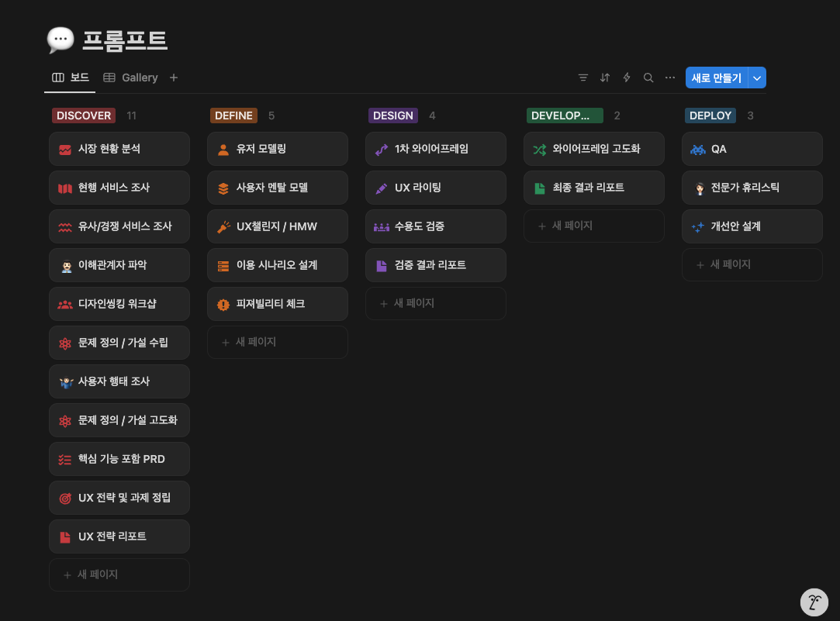This screenshot has width=840, height=621.
Task: Open the DISCOVER column header menu
Action: point(83,115)
